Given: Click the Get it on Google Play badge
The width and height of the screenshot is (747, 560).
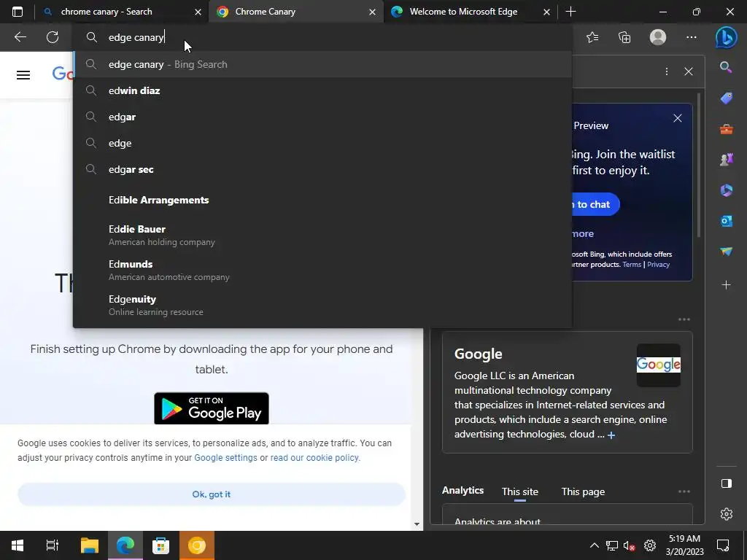Looking at the screenshot, I should click(x=212, y=408).
